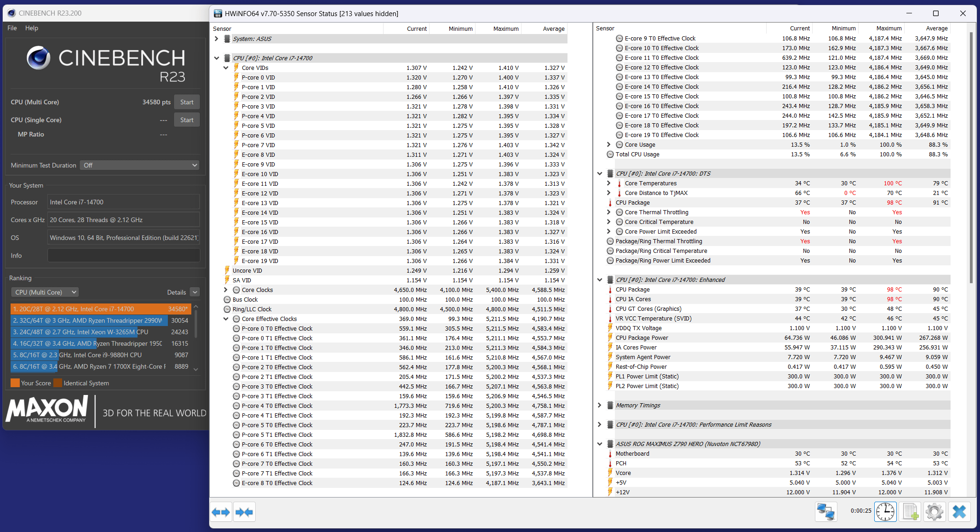Start logging with the sheet-plus icon
Viewport: 980px width, 532px height.
(911, 511)
